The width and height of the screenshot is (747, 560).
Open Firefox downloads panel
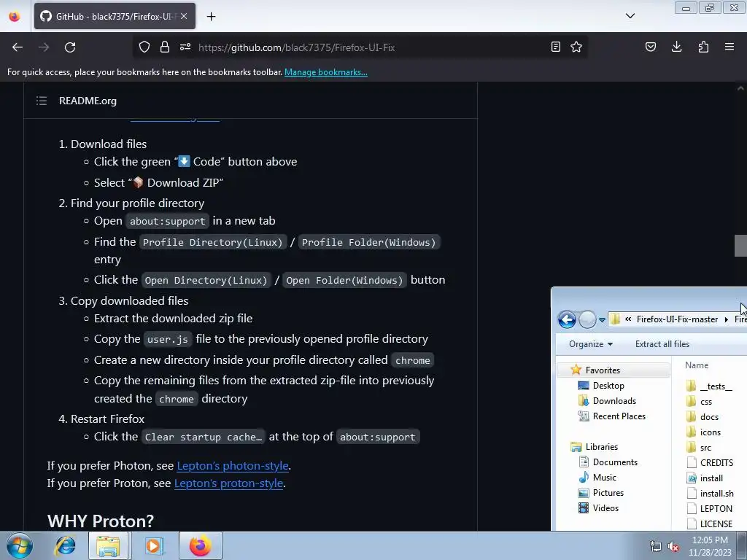(x=676, y=47)
